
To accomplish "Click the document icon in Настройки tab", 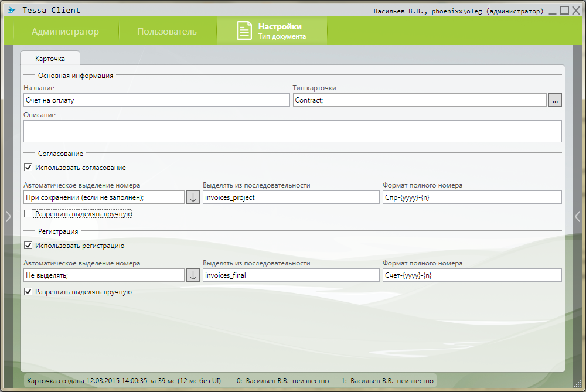I will tap(244, 31).
